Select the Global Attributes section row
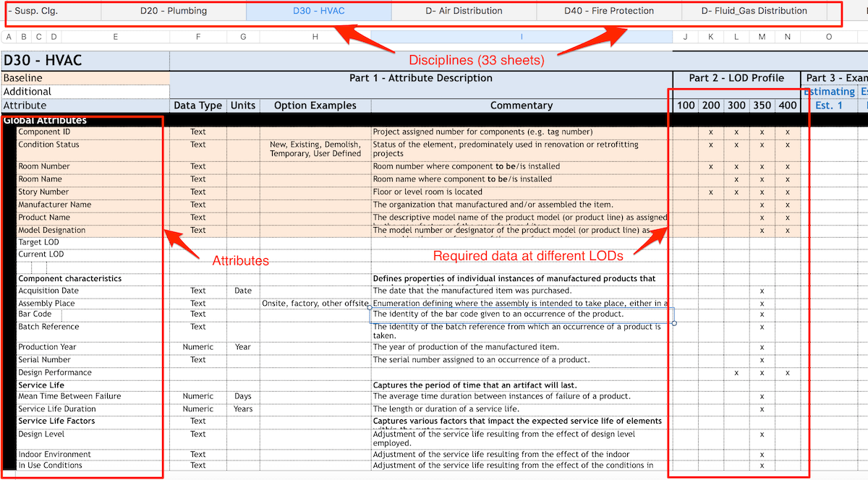This screenshot has height=480, width=868. [x=434, y=120]
